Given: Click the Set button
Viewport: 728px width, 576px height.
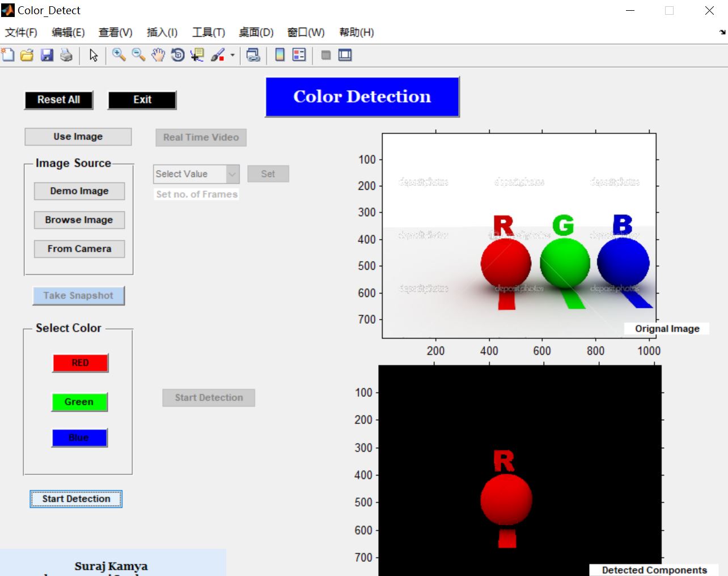Looking at the screenshot, I should (268, 174).
